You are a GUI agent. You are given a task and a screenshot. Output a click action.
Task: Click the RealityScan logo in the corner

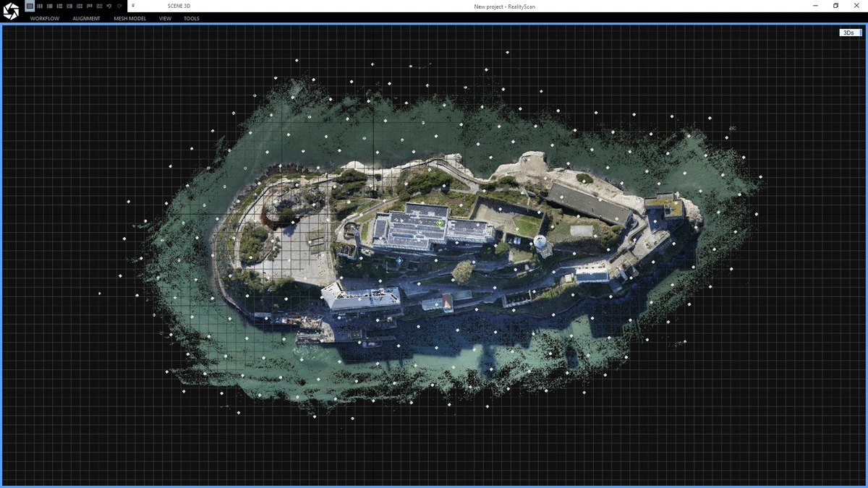point(11,11)
